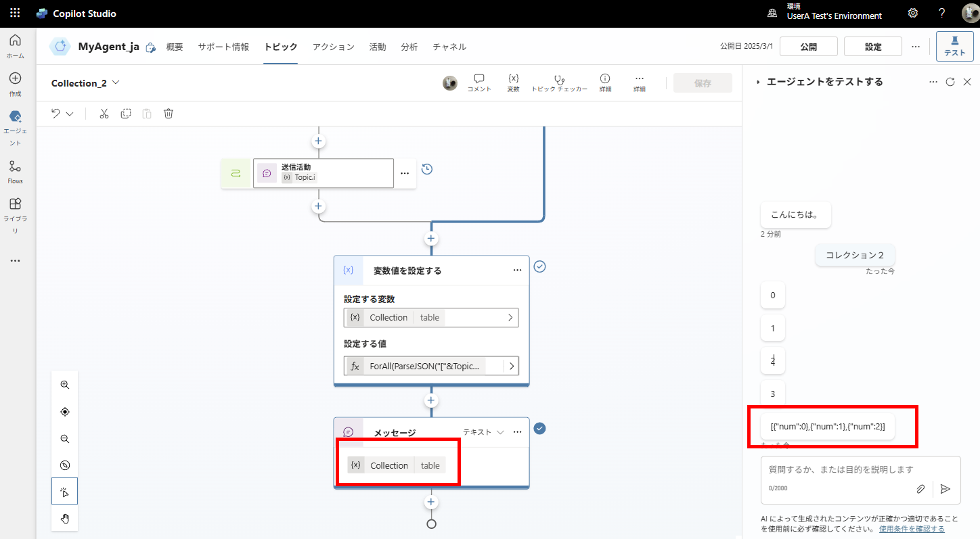Delete node with the trash icon

[x=168, y=113]
